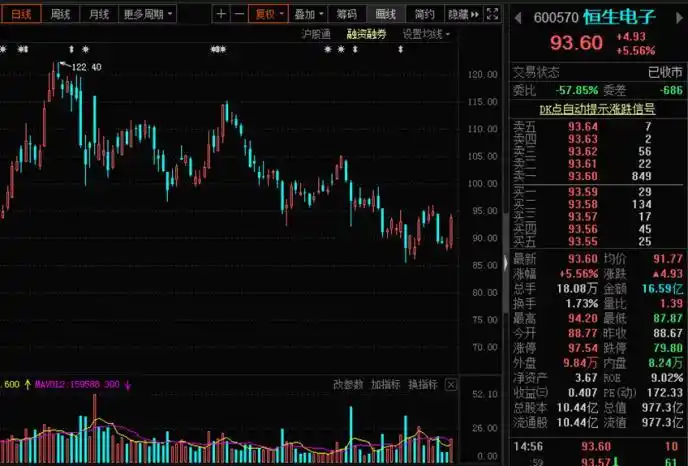Click the 600570 恒生电子 stock title
Viewport: 688px width, 466px height.
tap(595, 18)
